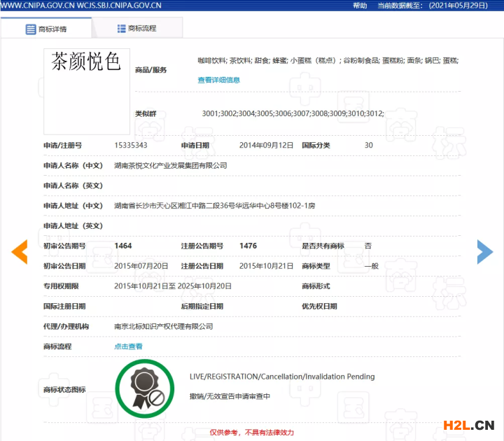This screenshot has height=441, width=504.
Task: Click the 类似群 code list starting with 3001
Action: (293, 113)
